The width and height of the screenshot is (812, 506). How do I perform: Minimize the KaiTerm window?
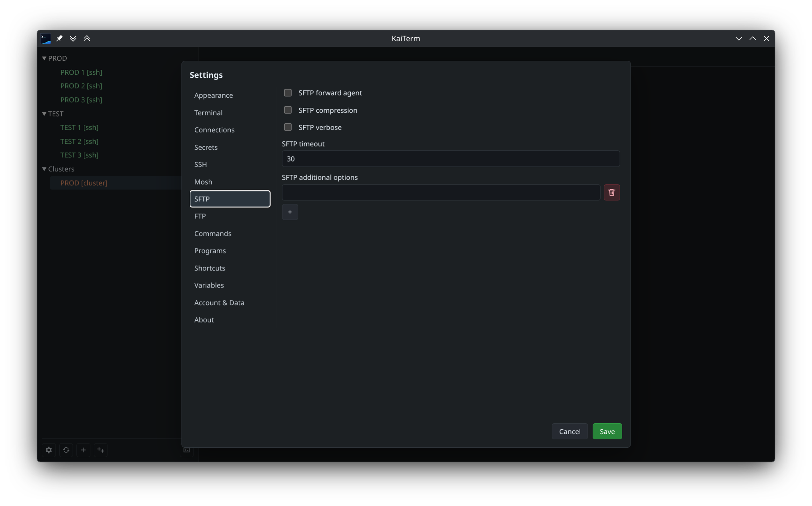coord(738,38)
